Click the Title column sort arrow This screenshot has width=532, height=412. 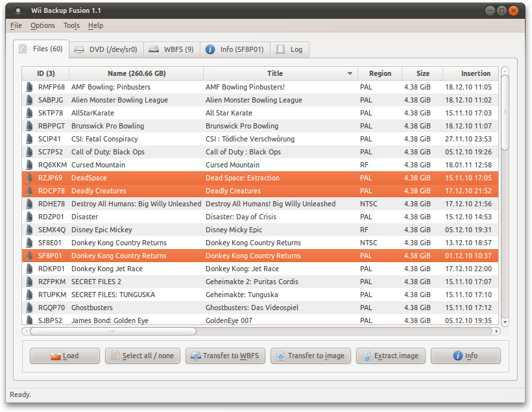(x=350, y=73)
